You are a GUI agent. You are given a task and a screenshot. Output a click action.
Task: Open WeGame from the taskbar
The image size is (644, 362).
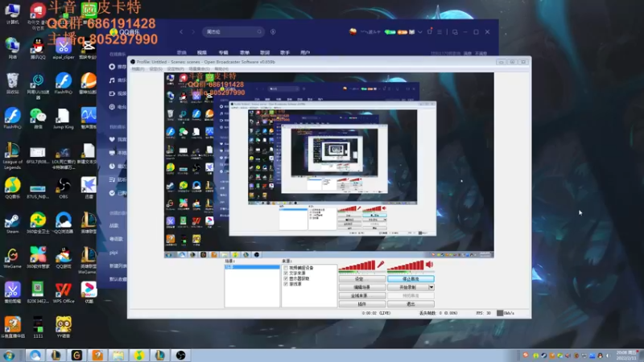(x=76, y=356)
